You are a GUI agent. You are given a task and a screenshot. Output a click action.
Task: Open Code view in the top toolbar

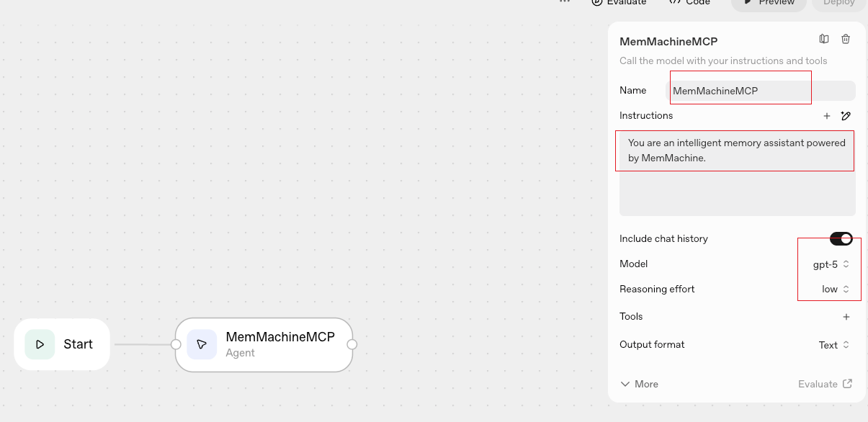pos(689,3)
